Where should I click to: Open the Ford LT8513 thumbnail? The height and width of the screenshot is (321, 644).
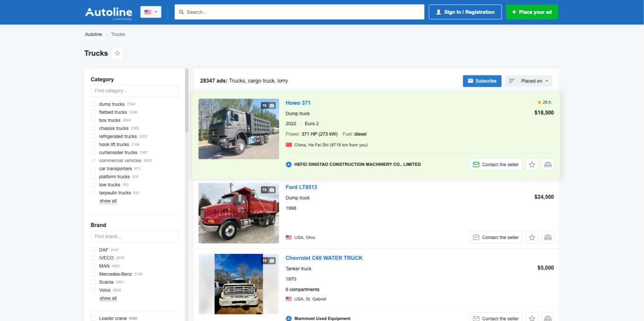(x=239, y=213)
